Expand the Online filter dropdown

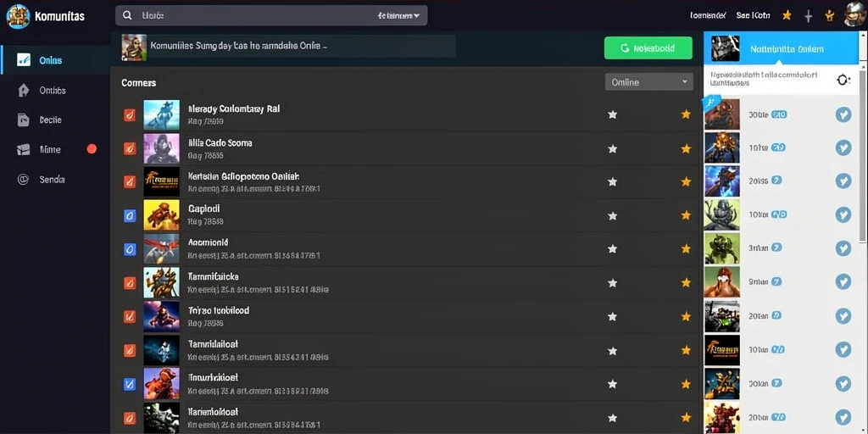click(x=649, y=82)
